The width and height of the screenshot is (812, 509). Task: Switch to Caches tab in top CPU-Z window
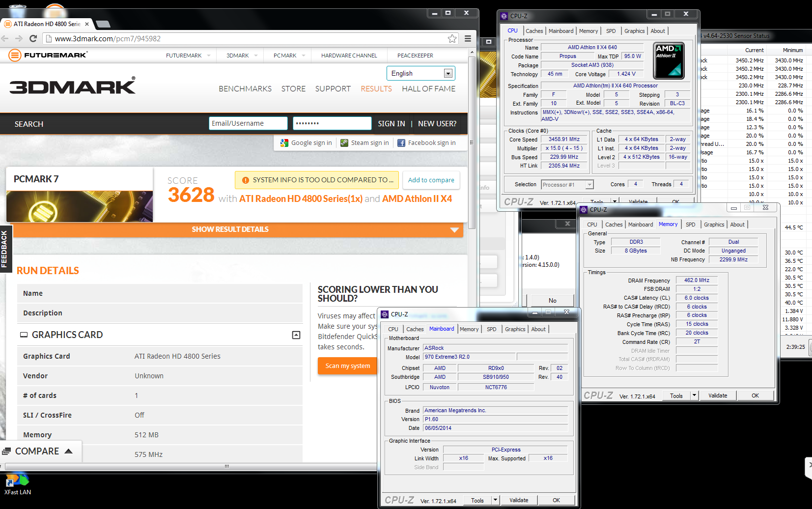(534, 31)
